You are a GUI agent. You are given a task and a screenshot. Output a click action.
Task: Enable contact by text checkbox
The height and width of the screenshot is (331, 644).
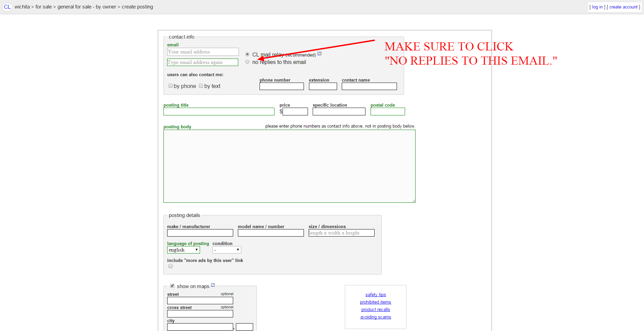[x=201, y=86]
